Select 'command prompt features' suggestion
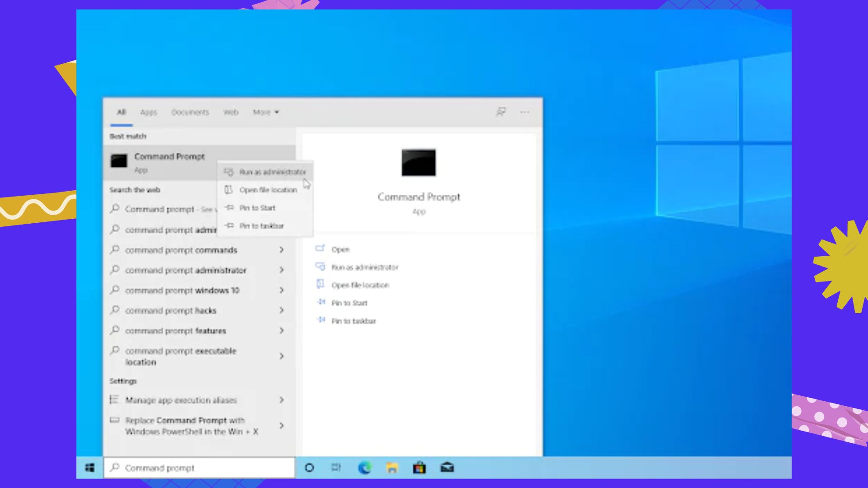 (x=199, y=331)
